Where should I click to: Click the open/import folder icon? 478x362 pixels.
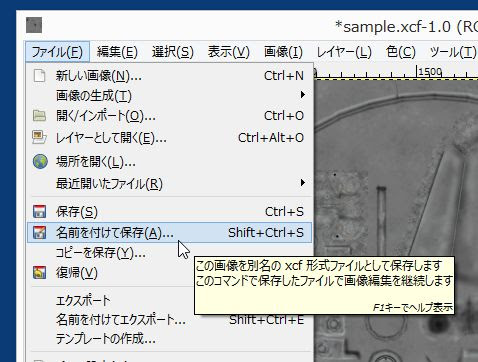[39, 116]
